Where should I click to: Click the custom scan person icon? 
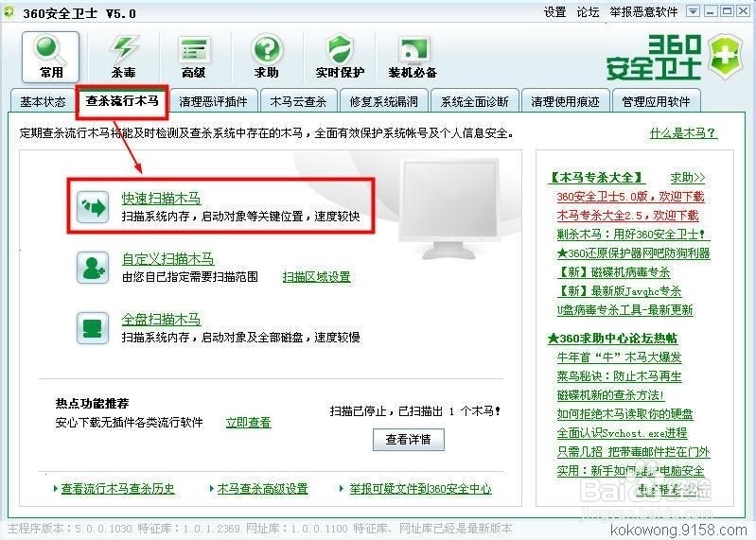93,268
